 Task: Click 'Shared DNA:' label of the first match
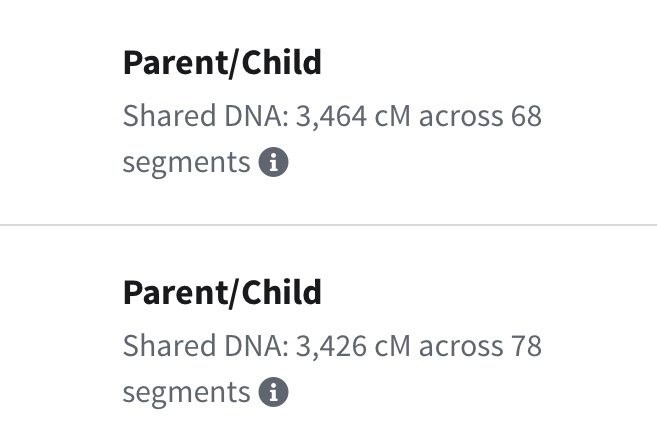pos(206,117)
